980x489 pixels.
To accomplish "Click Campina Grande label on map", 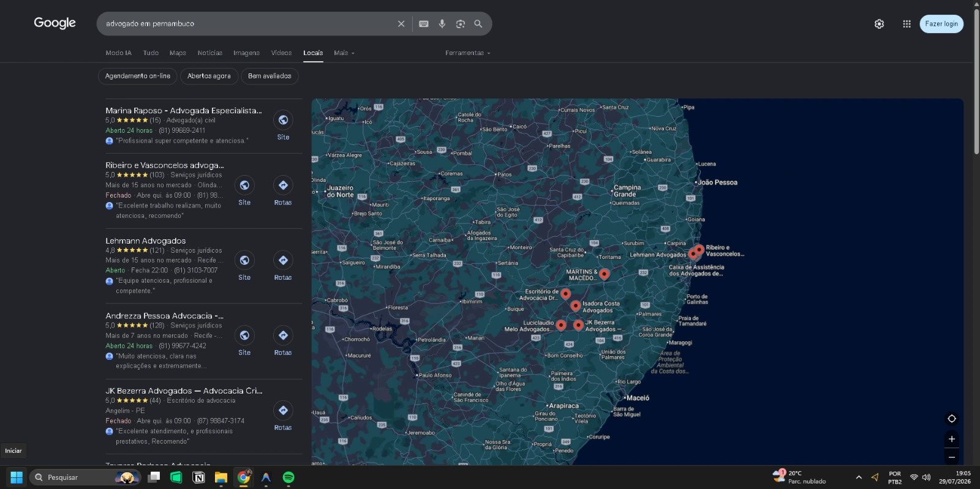I will coord(627,191).
